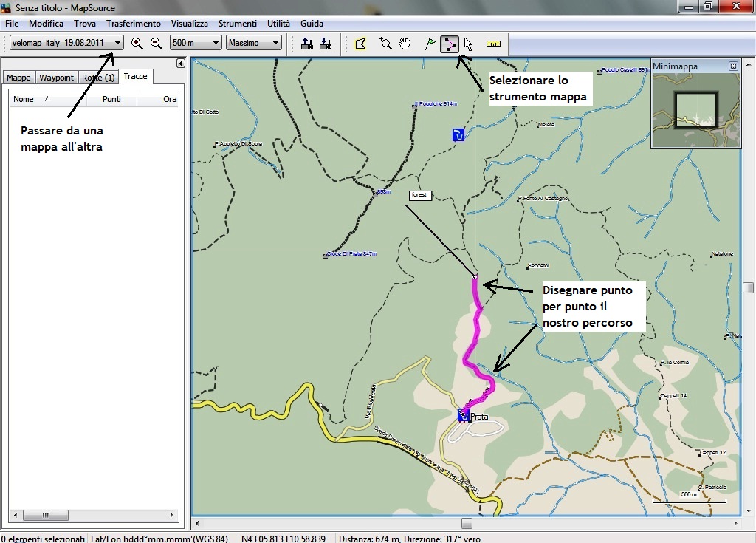Sort list by Ora column header
Viewport: 756px width, 543px height.
158,99
